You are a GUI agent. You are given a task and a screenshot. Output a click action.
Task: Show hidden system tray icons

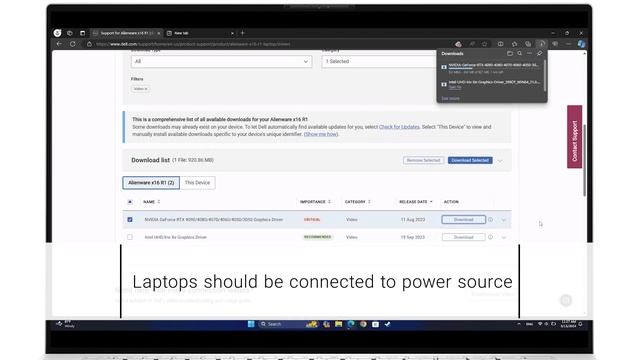519,324
